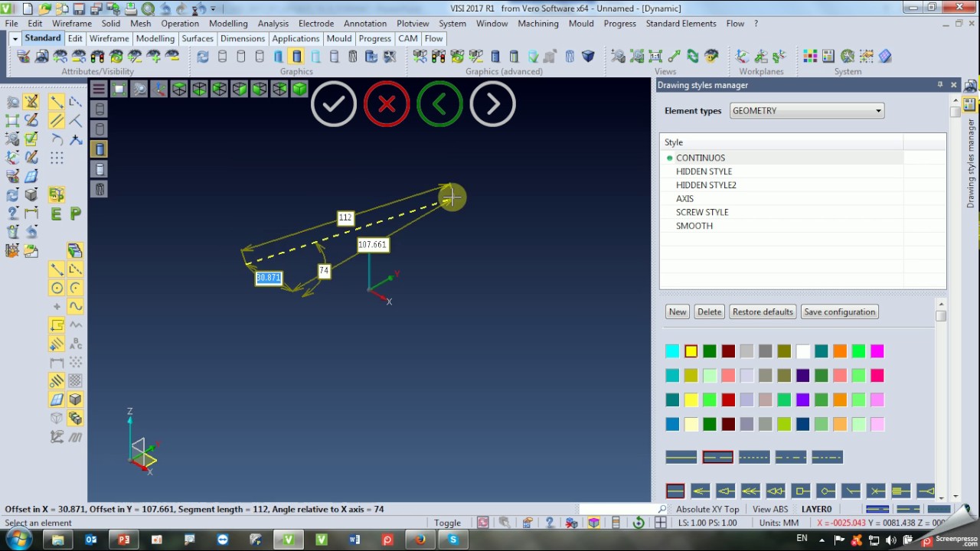
Task: Switch to the Wireframe ribbon tab
Action: coord(109,38)
